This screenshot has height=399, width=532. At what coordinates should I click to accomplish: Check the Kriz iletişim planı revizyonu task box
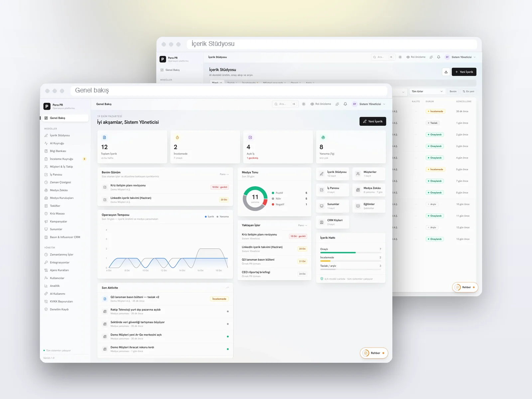(105, 187)
